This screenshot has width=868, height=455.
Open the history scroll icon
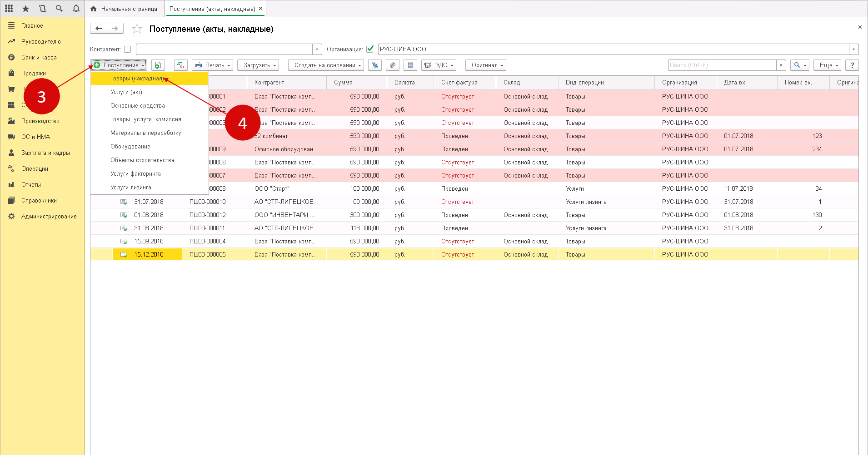(x=42, y=9)
